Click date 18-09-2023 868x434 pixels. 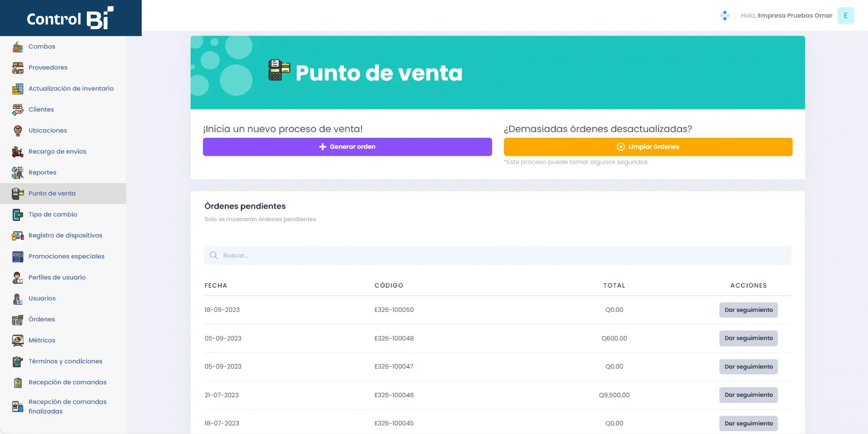(222, 310)
